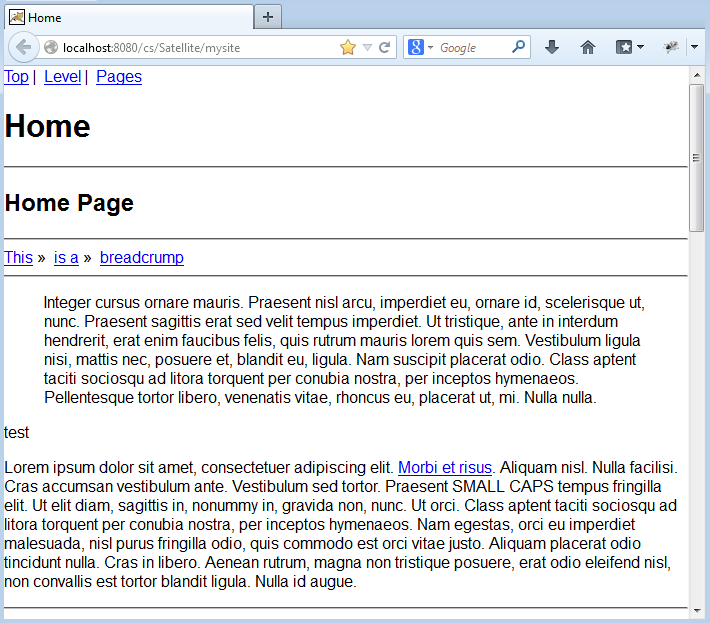710x623 pixels.
Task: Click the globe site identity icon
Action: coord(51,47)
